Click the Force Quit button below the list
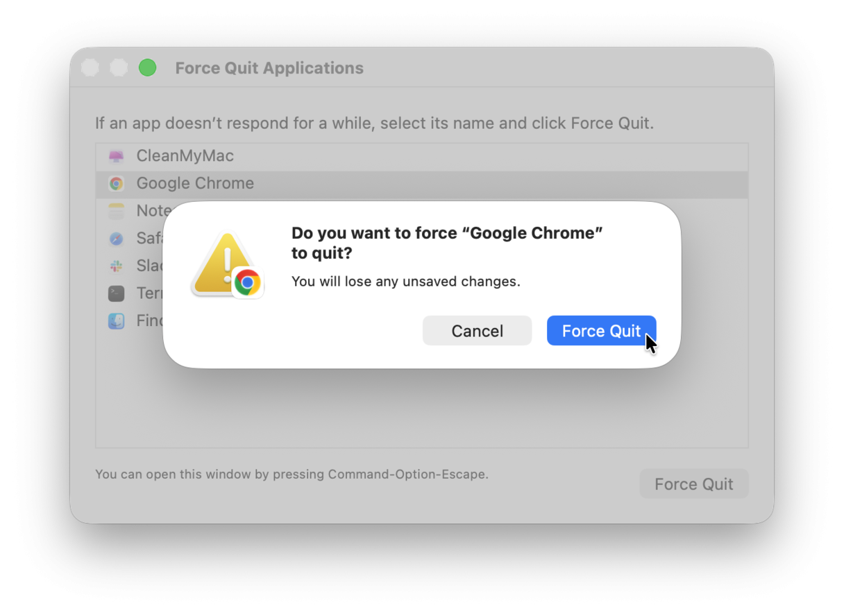 (x=693, y=484)
